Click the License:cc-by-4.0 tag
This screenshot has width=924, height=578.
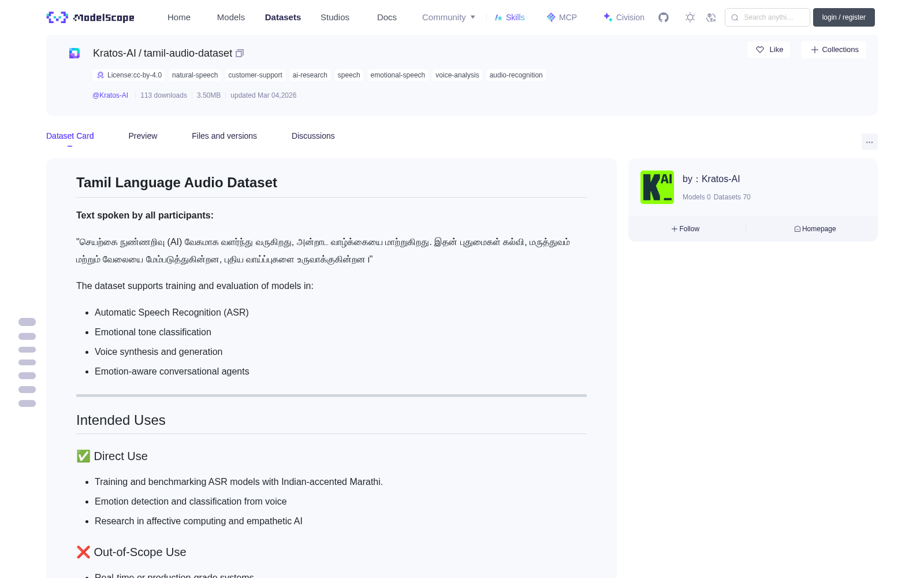pos(129,75)
